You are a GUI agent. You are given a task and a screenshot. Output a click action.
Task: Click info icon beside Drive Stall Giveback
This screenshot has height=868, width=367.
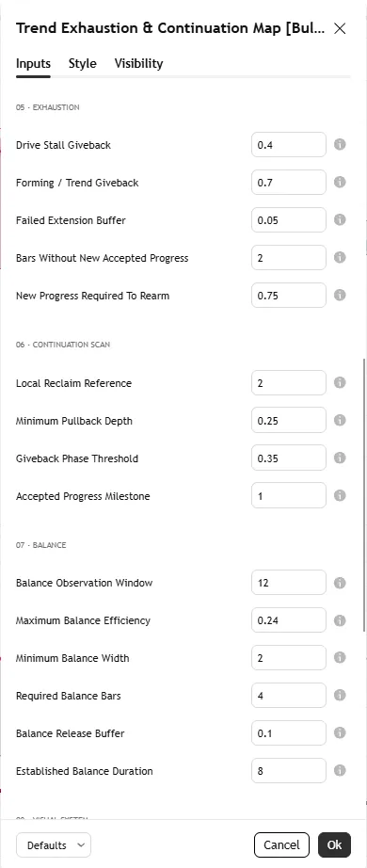tap(340, 144)
